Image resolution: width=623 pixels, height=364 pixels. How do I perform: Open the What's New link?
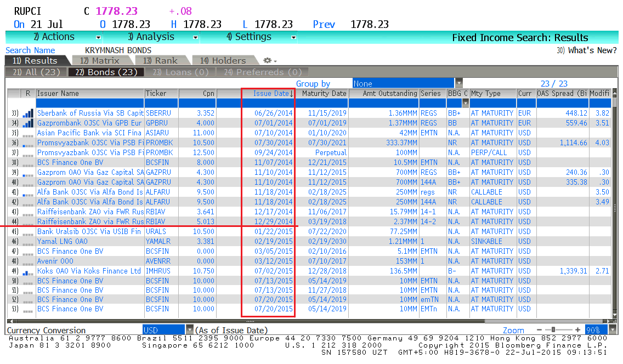coord(587,50)
